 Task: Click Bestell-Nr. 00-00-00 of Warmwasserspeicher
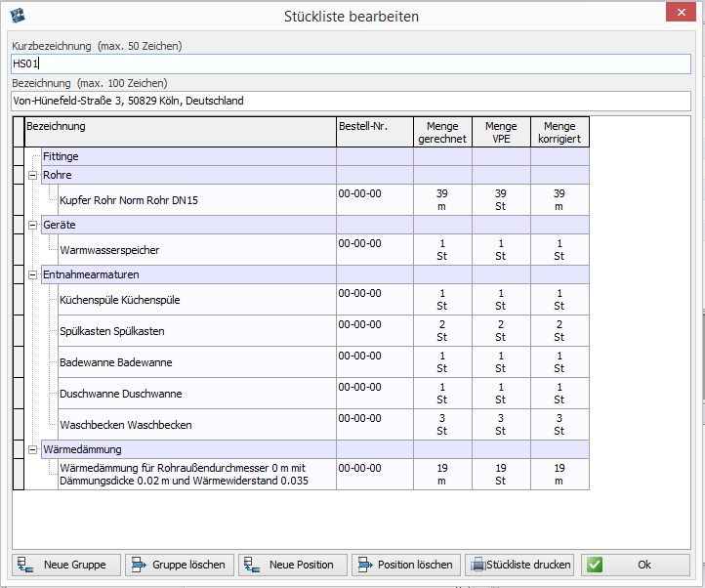[x=359, y=244]
